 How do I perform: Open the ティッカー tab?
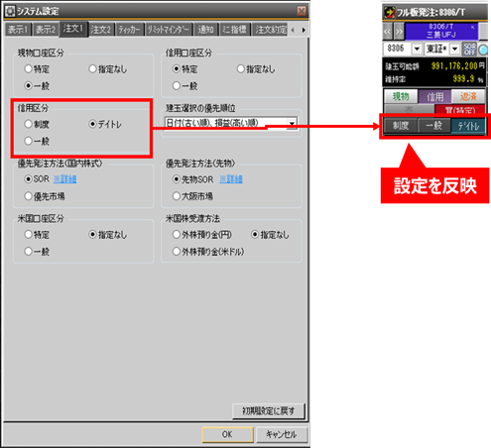130,30
